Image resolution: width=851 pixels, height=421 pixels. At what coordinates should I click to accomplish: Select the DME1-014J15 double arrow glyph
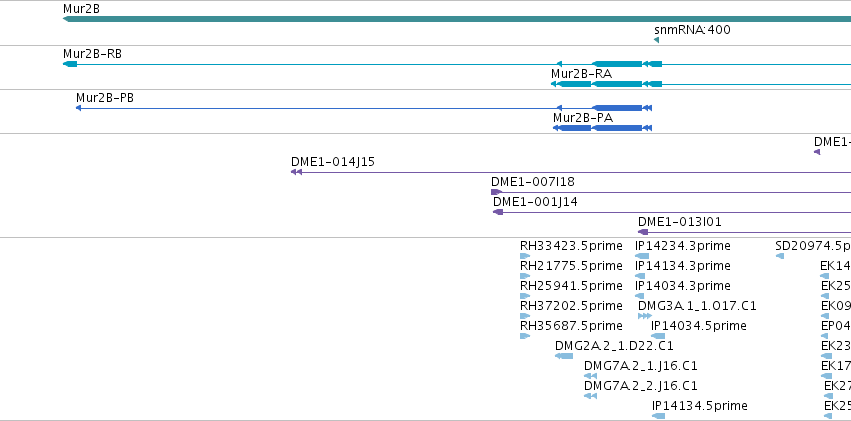click(296, 172)
